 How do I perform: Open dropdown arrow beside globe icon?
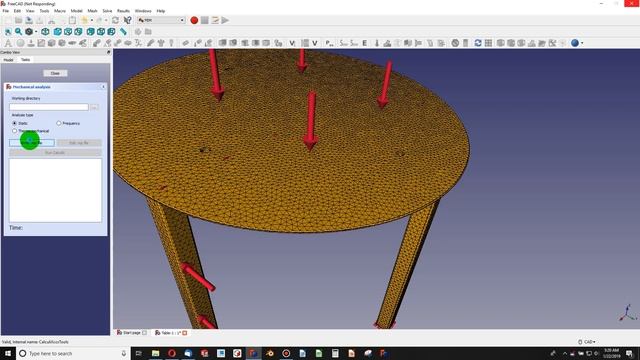click(x=582, y=43)
